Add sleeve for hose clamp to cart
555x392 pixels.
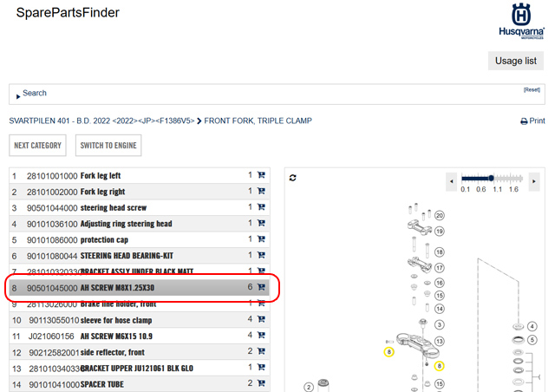[262, 319]
